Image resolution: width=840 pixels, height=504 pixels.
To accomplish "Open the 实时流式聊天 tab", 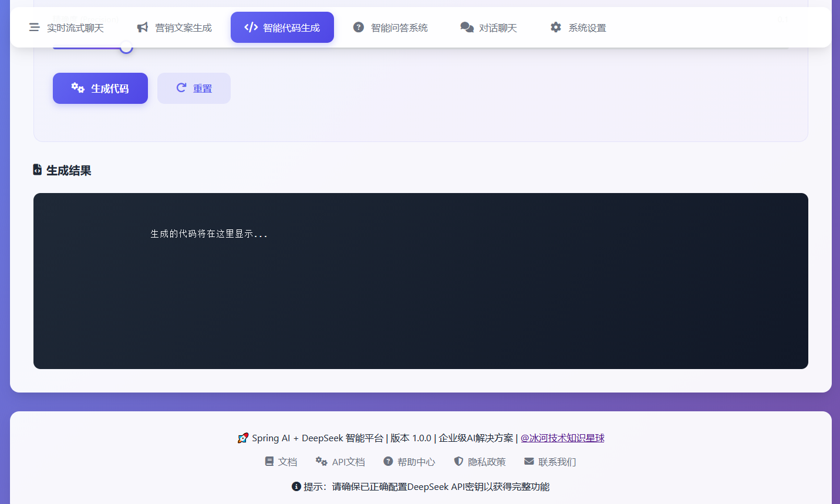I will point(75,28).
